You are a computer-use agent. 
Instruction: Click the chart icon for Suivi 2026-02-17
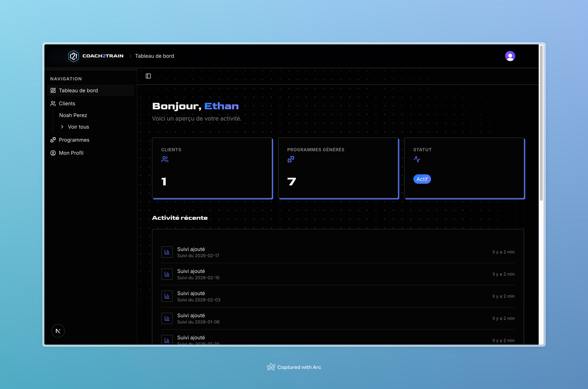(167, 252)
